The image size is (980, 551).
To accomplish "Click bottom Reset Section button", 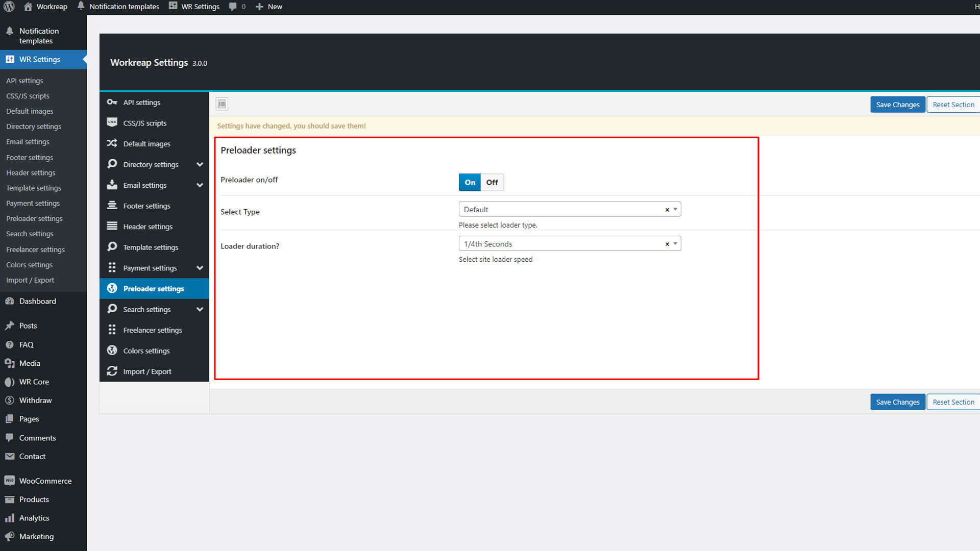I will pos(953,402).
